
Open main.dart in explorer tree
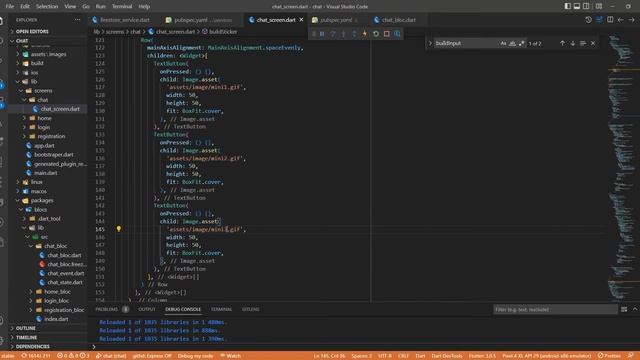click(x=48, y=173)
